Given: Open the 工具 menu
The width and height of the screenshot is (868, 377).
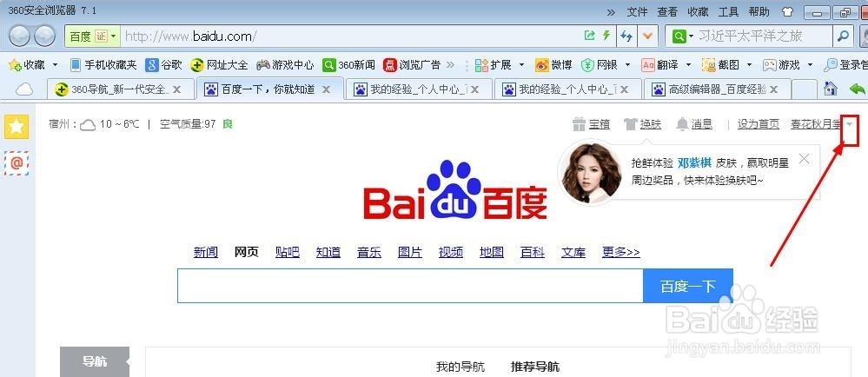Looking at the screenshot, I should pos(728,11).
